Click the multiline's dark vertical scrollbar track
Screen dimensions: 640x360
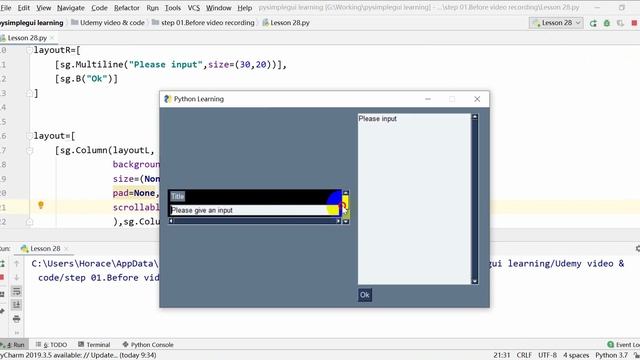475,199
